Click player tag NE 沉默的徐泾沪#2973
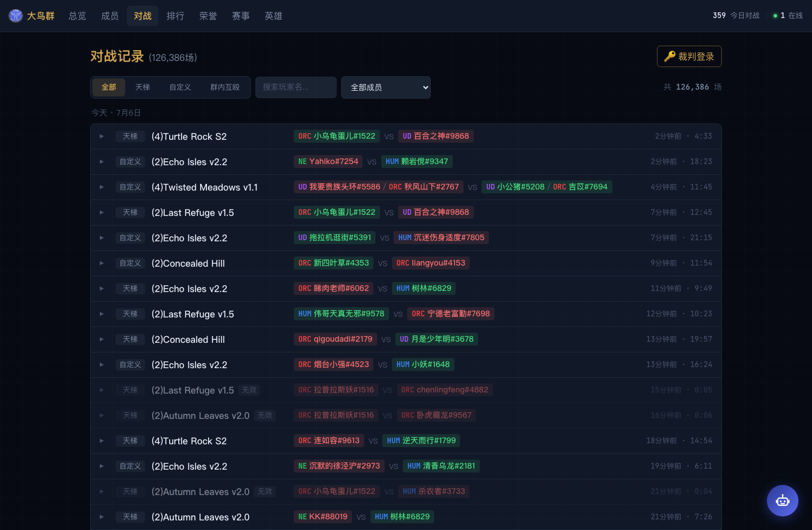The height and width of the screenshot is (530, 812). coord(339,466)
